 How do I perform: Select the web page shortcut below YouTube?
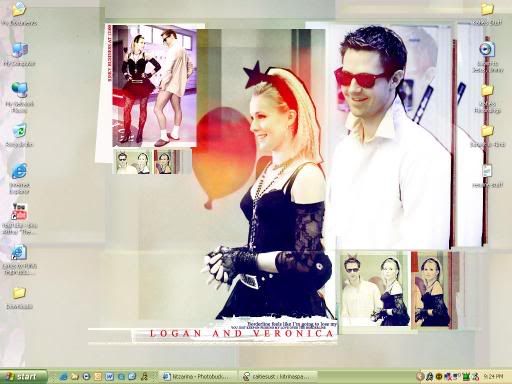point(19,260)
